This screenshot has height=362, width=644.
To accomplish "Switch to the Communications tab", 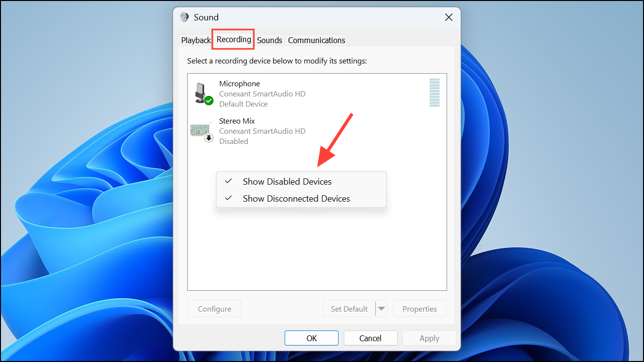I will [x=317, y=40].
